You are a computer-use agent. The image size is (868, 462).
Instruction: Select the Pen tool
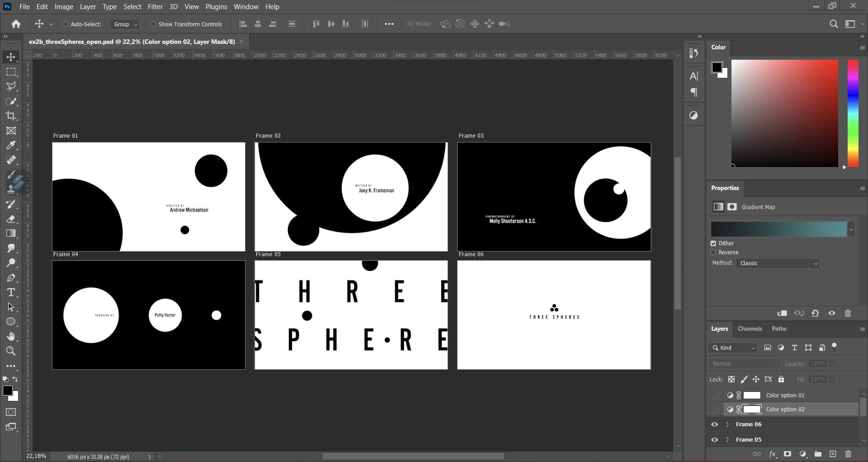pos(11,278)
